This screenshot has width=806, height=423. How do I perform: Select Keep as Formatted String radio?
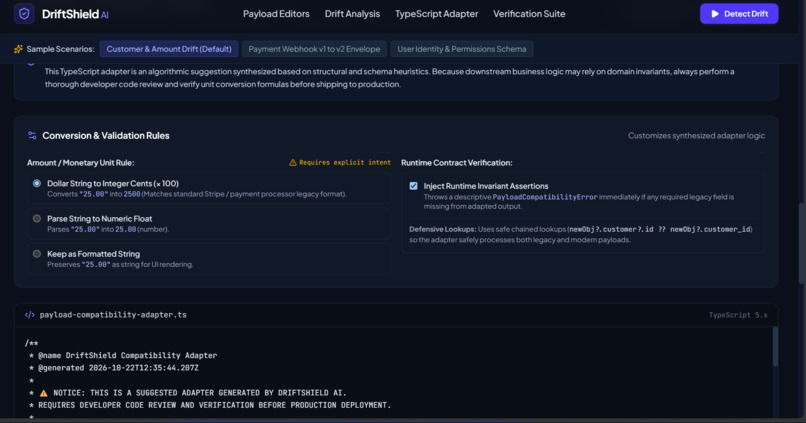[36, 254]
